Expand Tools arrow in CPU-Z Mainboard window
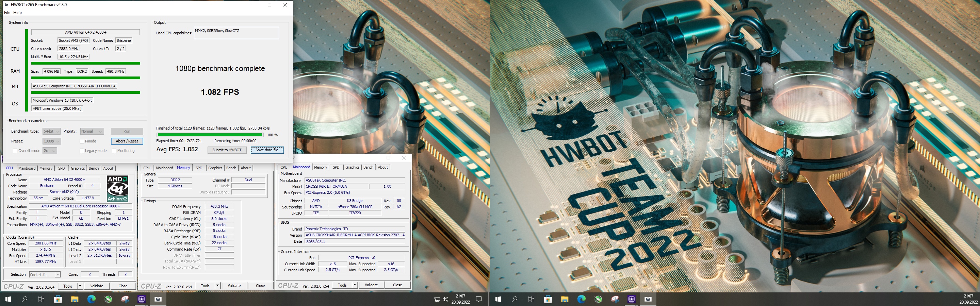Viewport: 980px width, 306px height. pyautogui.click(x=355, y=285)
